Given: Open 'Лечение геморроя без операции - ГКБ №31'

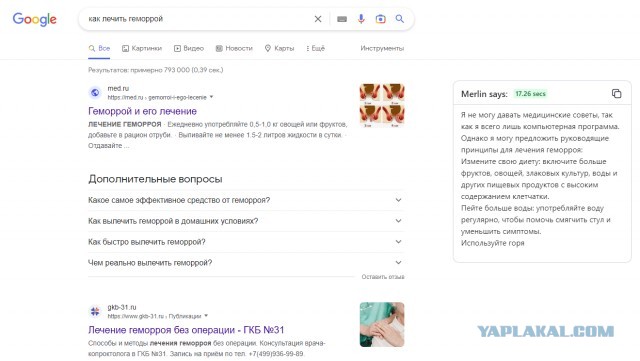Looking at the screenshot, I should coord(186,330).
